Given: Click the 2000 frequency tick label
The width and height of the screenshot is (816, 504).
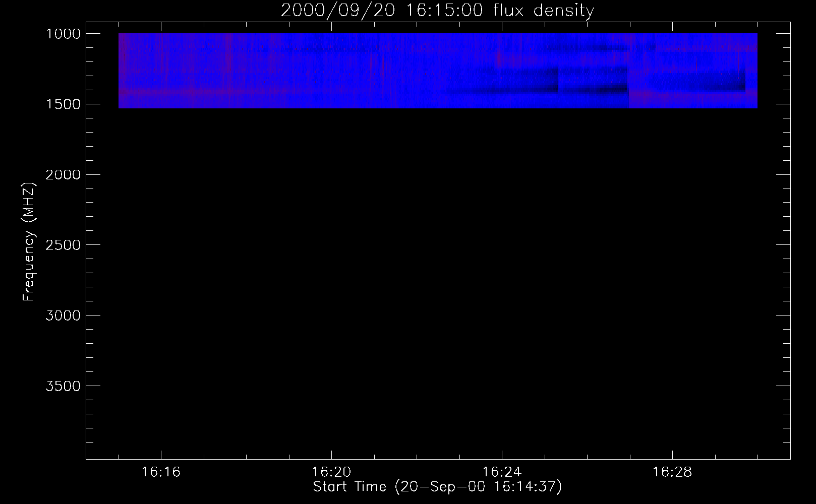Looking at the screenshot, I should tap(63, 175).
